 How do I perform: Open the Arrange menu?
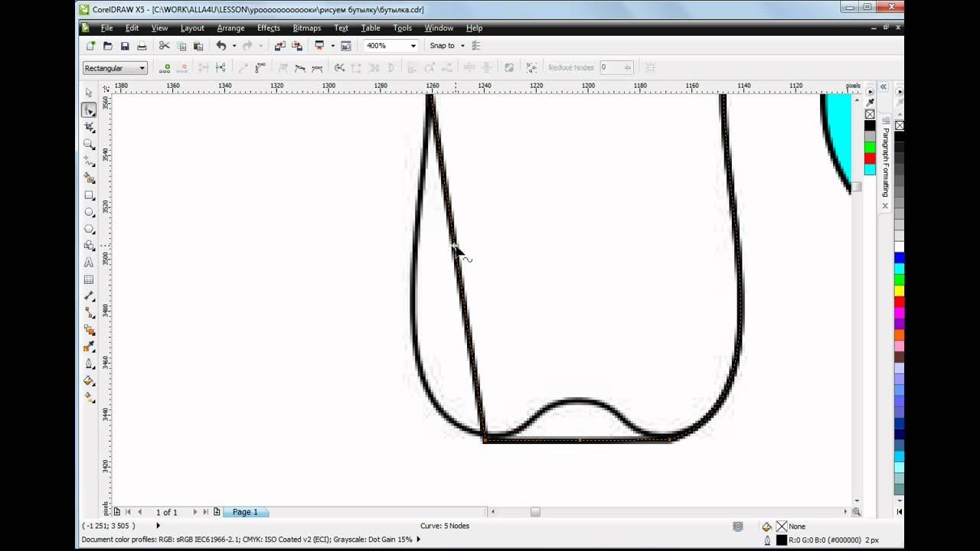230,28
